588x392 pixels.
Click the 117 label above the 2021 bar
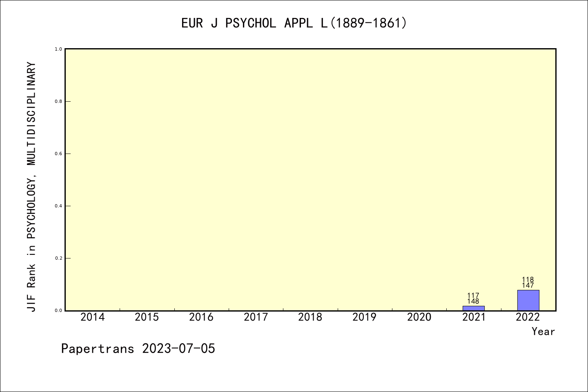pyautogui.click(x=473, y=296)
